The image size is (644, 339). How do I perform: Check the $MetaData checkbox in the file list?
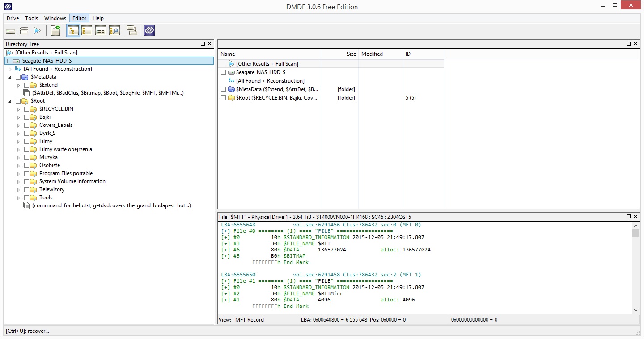click(x=224, y=89)
